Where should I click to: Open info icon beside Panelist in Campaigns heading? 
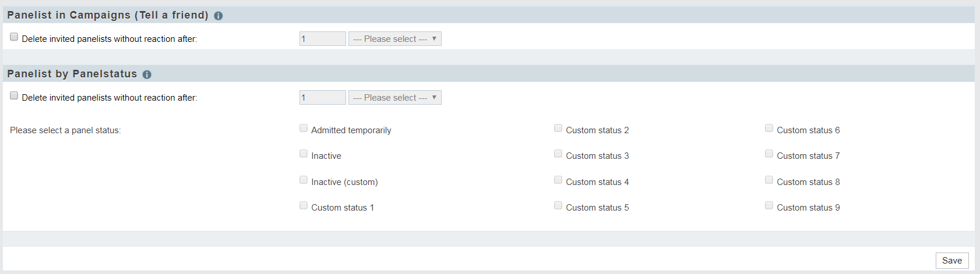(x=218, y=16)
